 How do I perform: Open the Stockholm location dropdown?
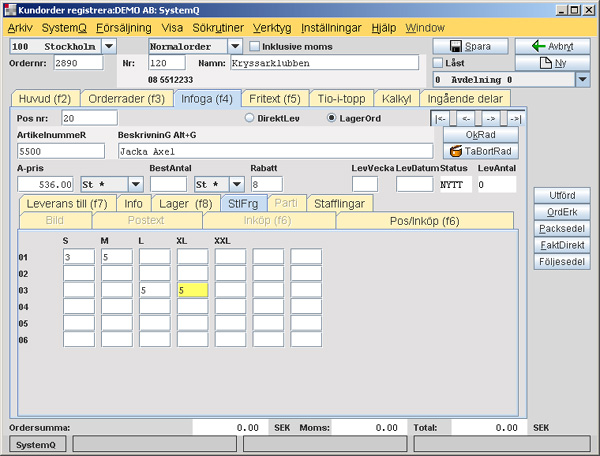(x=109, y=46)
